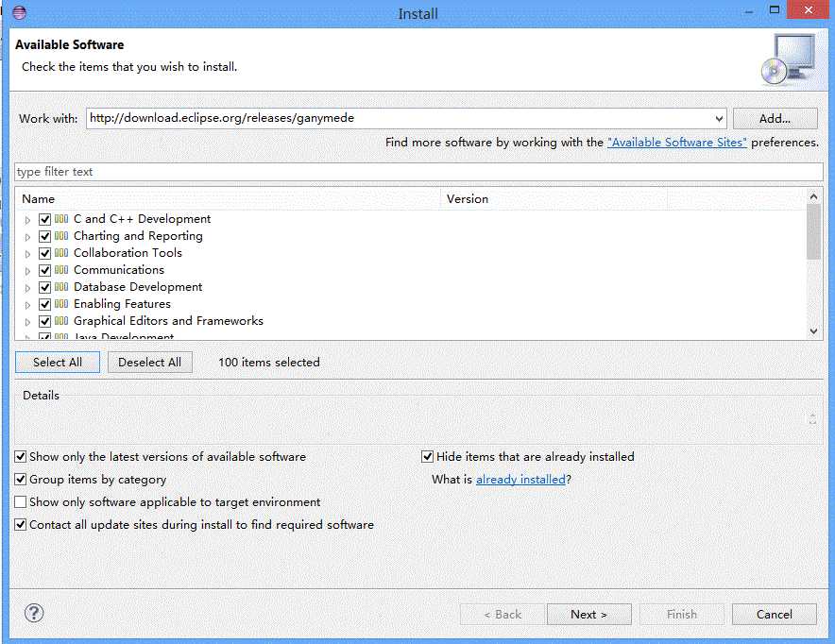Select Communications row text
The height and width of the screenshot is (644, 835).
coord(119,270)
